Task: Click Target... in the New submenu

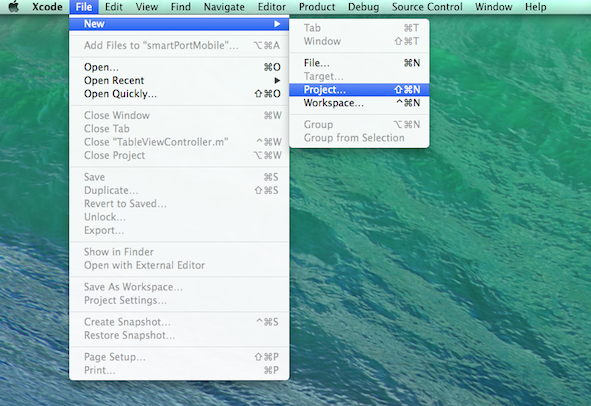Action: point(359,76)
